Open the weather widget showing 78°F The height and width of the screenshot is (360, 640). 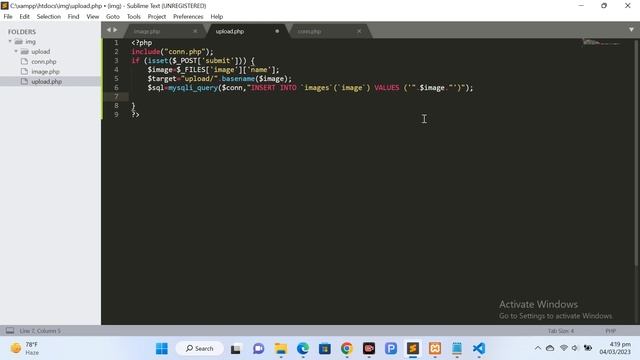coord(25,348)
